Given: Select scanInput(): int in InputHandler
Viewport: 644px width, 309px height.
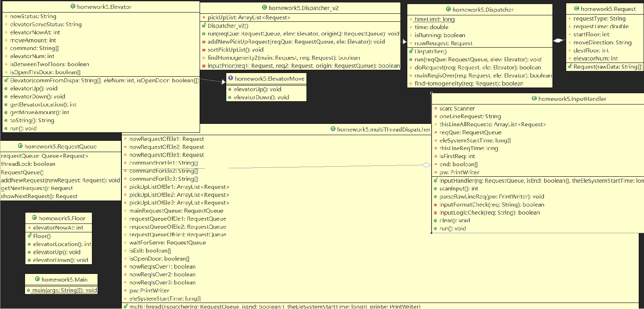Looking at the screenshot, I should point(459,188).
